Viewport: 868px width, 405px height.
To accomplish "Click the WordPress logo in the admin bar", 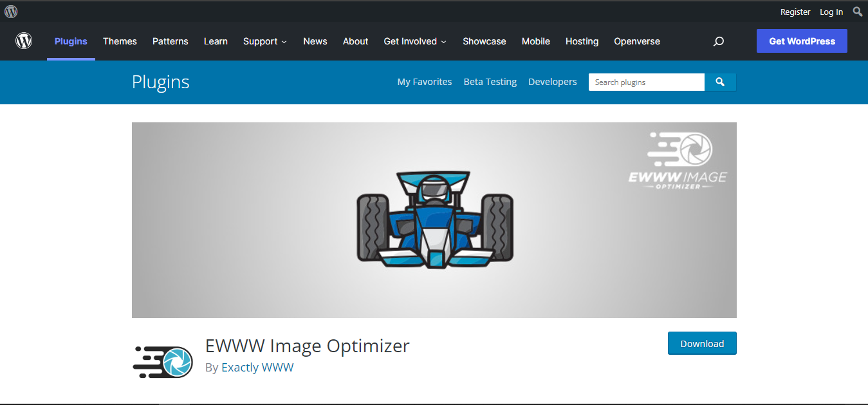I will click(11, 12).
